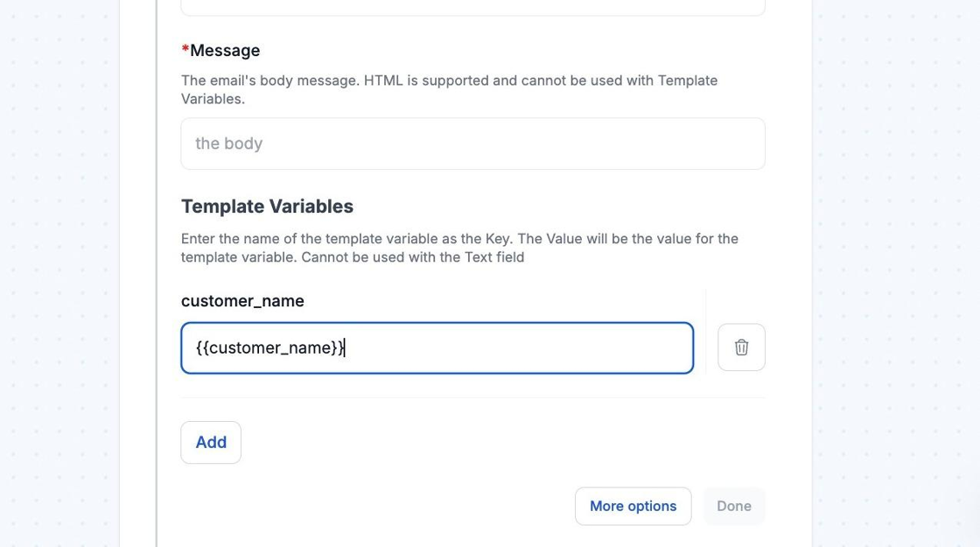Click the divider line above Add
The height and width of the screenshot is (547, 980).
[472, 397]
